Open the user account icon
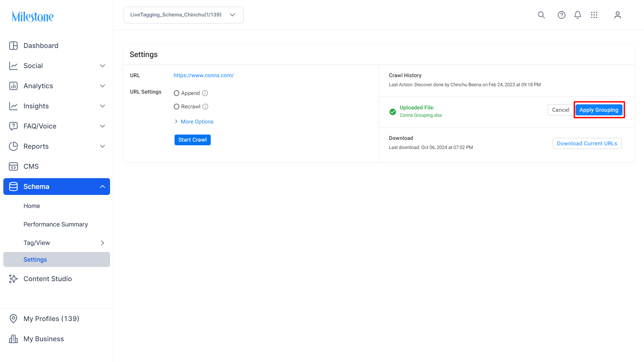 [x=617, y=15]
